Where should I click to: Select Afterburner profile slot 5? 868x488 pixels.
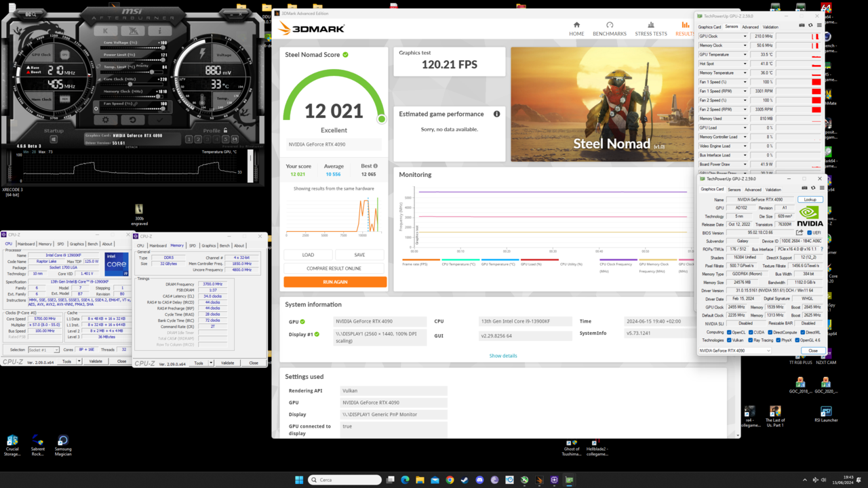pyautogui.click(x=225, y=140)
